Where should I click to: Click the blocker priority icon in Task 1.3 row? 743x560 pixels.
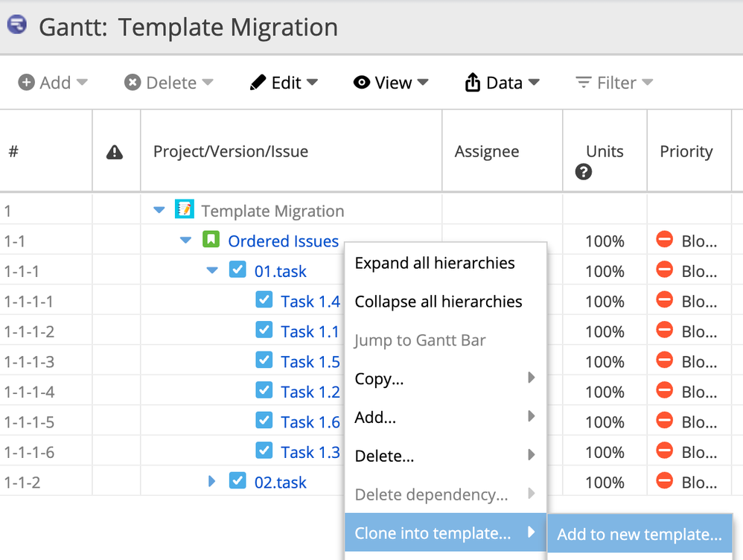(x=664, y=450)
